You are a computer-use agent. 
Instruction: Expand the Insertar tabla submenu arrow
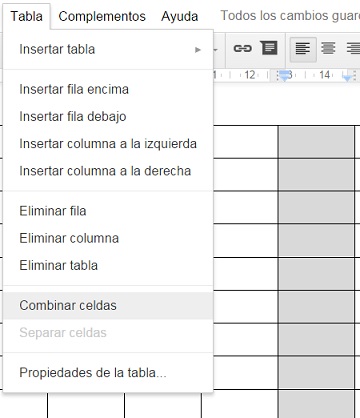pos(198,50)
